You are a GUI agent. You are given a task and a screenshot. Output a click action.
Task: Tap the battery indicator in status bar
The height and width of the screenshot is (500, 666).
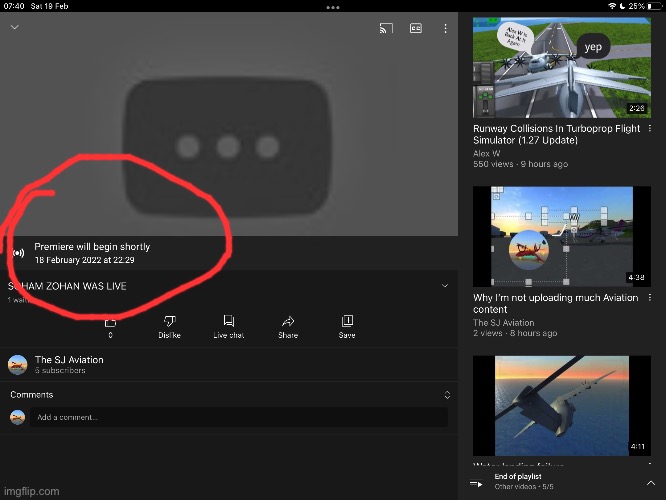pyautogui.click(x=655, y=6)
